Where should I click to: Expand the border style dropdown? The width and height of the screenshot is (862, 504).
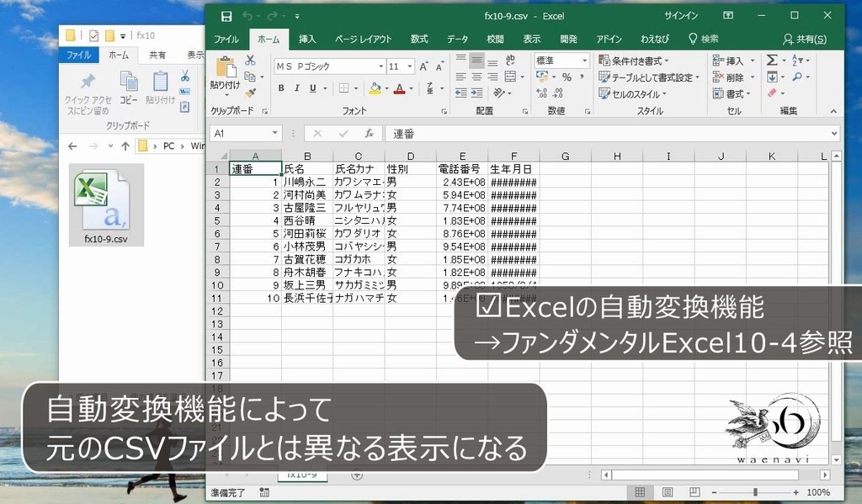pos(354,88)
